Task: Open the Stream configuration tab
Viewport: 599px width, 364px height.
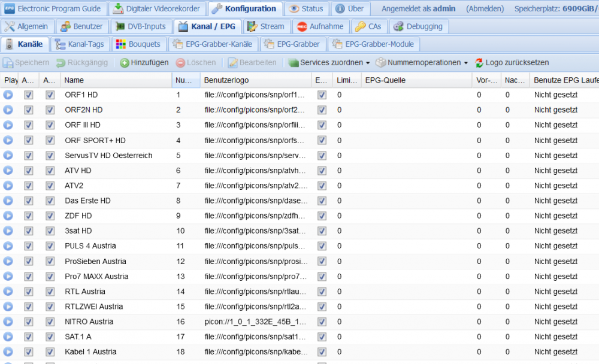Action: [266, 26]
